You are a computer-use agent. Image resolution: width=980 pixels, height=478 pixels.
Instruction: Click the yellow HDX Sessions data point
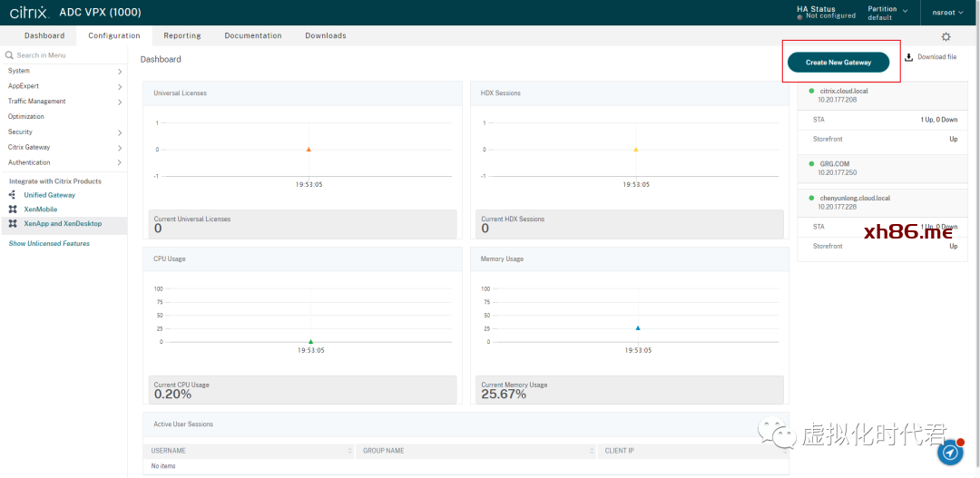coord(635,150)
